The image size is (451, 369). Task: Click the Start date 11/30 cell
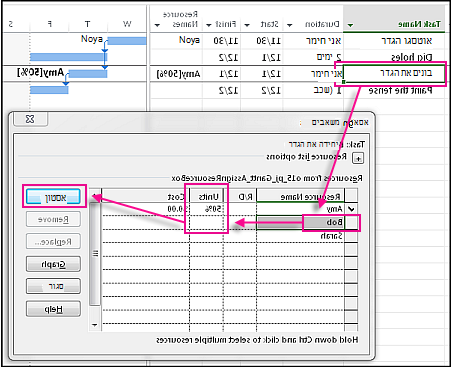click(262, 41)
